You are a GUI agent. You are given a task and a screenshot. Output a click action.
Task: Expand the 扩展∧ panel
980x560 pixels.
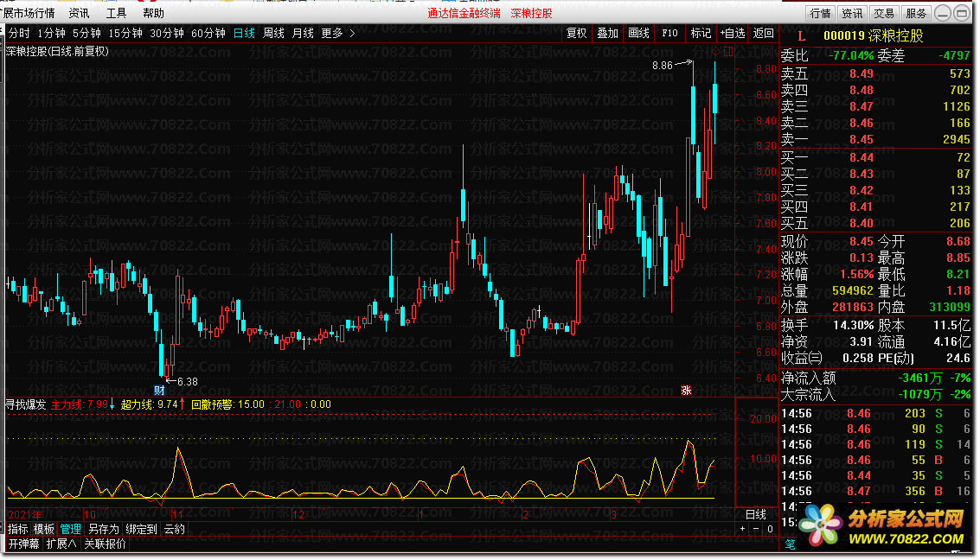61,544
